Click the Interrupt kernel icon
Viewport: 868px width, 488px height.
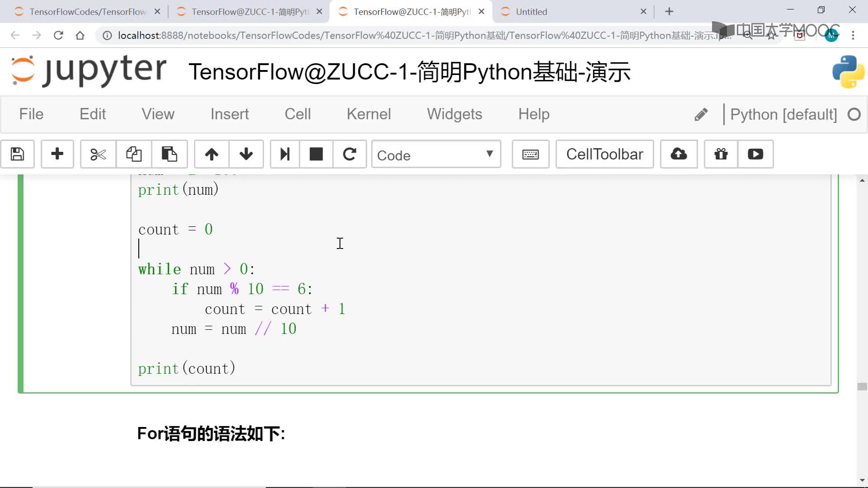pos(316,155)
